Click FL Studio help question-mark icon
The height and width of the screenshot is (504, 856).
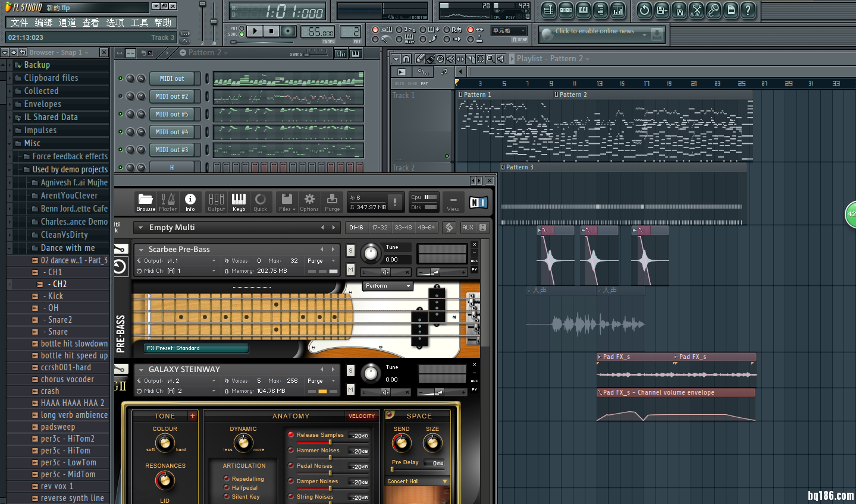click(x=748, y=10)
